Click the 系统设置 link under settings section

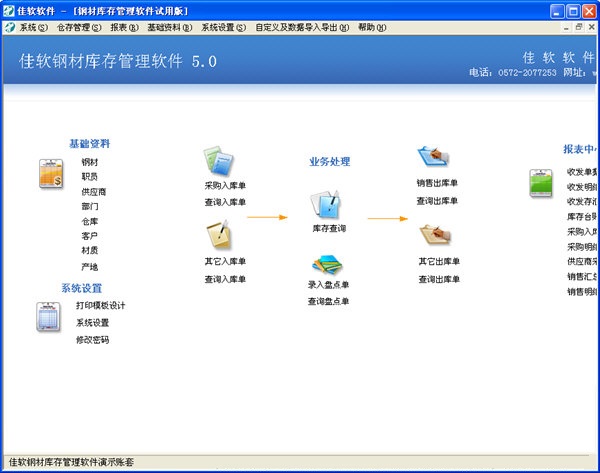(x=92, y=323)
